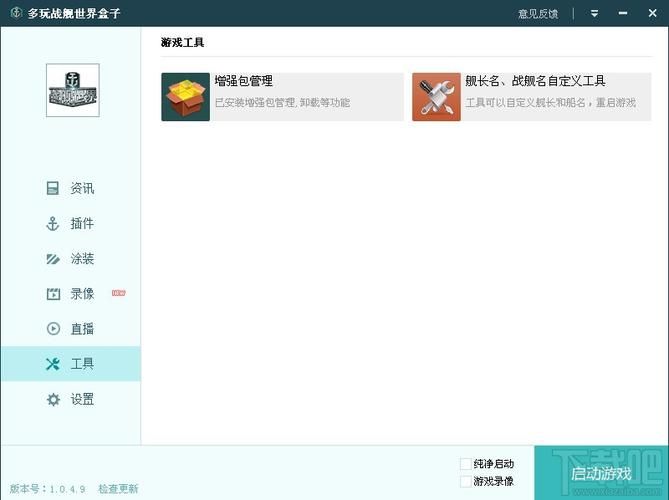669x500 pixels.
Task: Select the 设置 menu item
Action: coord(70,399)
